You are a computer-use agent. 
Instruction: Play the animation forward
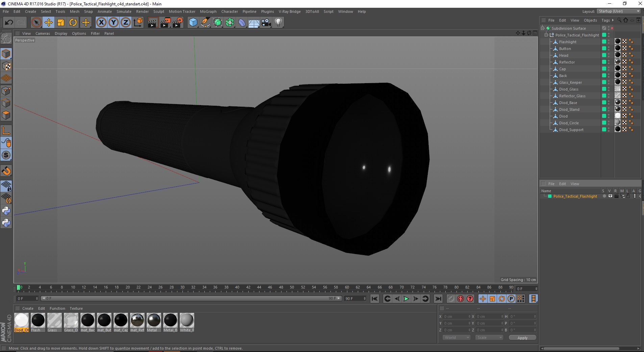point(406,299)
